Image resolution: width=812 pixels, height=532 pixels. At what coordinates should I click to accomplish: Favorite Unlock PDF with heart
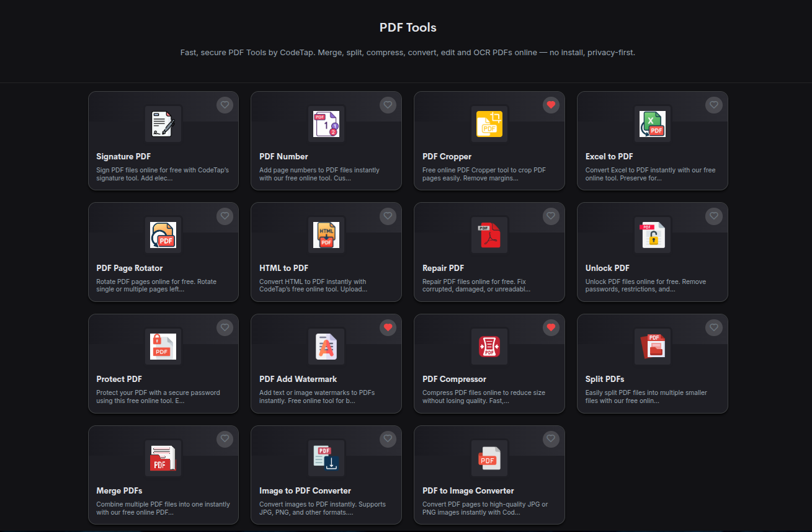[x=714, y=216]
